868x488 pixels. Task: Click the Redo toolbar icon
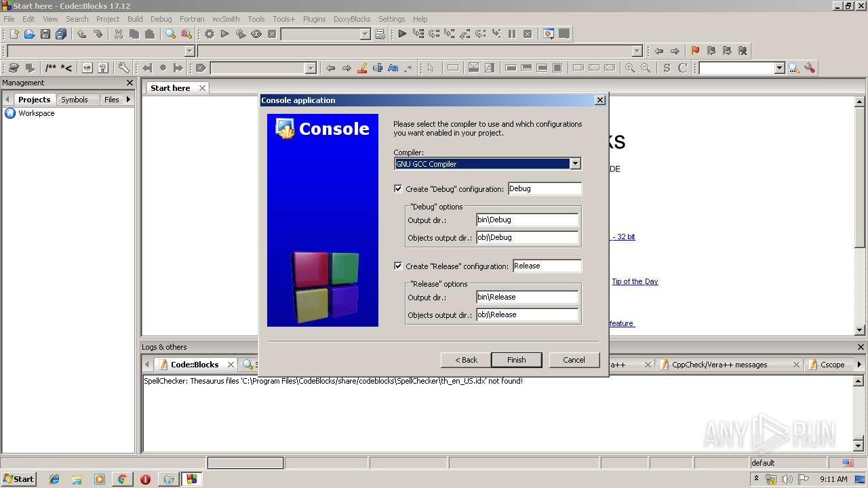[x=98, y=34]
